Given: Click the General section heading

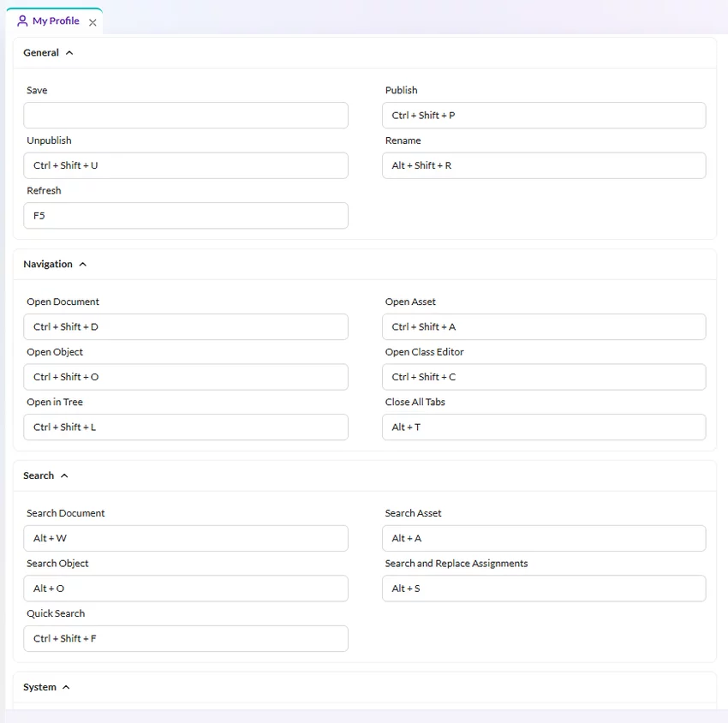Looking at the screenshot, I should coord(41,53).
